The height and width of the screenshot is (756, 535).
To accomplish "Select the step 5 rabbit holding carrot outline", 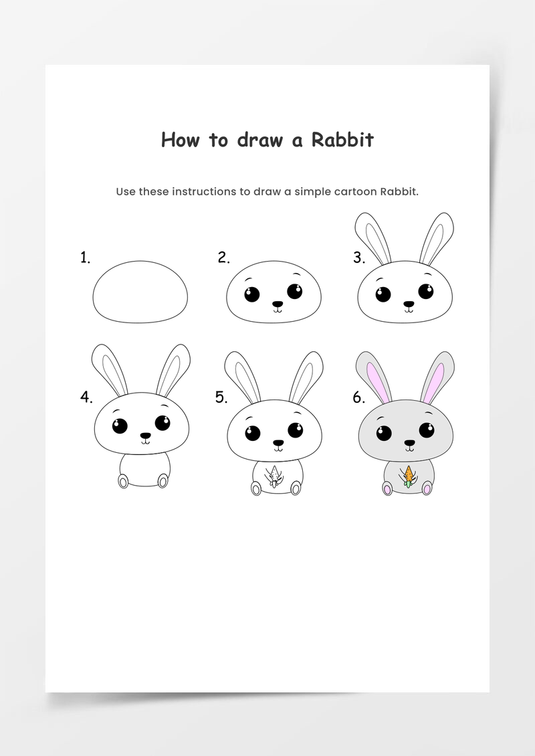I will (x=274, y=423).
